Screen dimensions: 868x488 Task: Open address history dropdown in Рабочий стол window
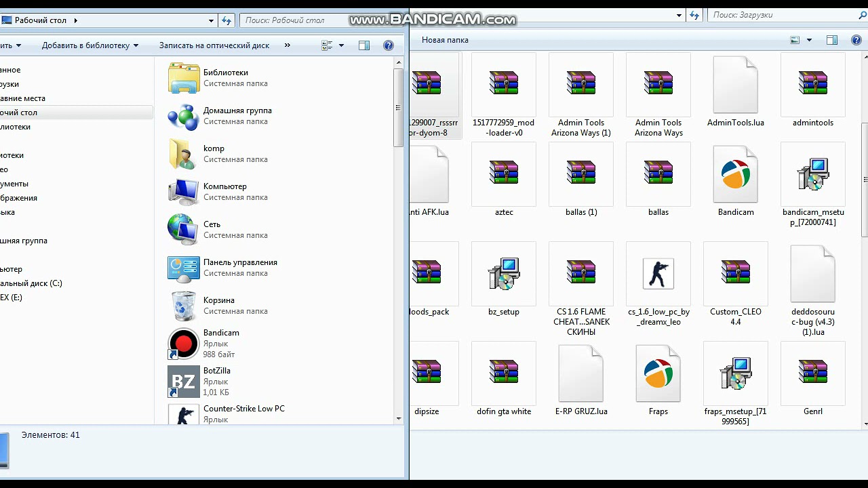211,20
